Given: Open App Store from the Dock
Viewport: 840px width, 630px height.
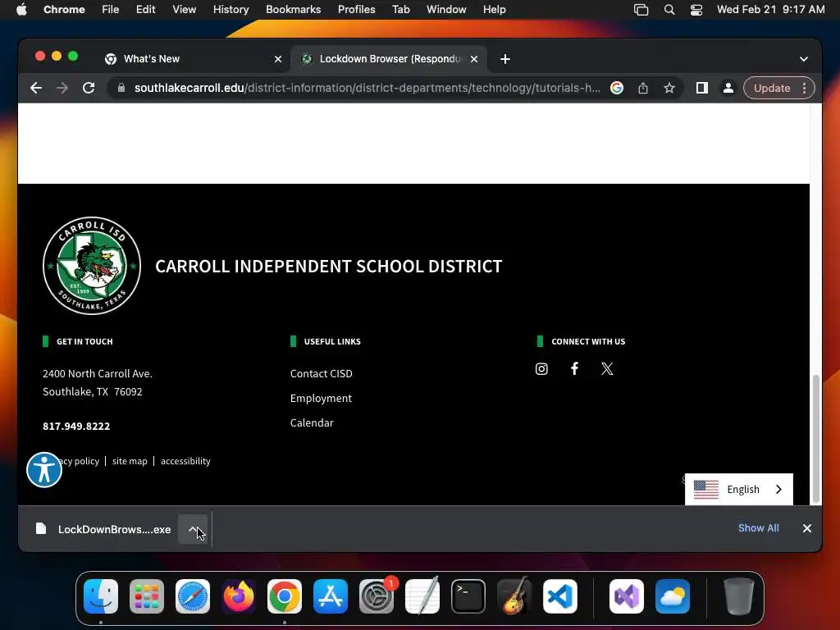Looking at the screenshot, I should click(x=331, y=596).
